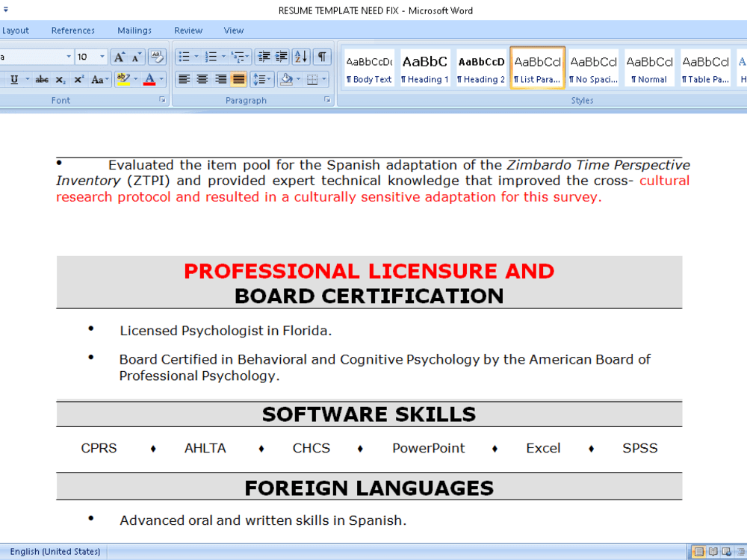Viewport: 747px width, 560px height.
Task: Switch to Print Layout view
Action: (x=699, y=552)
